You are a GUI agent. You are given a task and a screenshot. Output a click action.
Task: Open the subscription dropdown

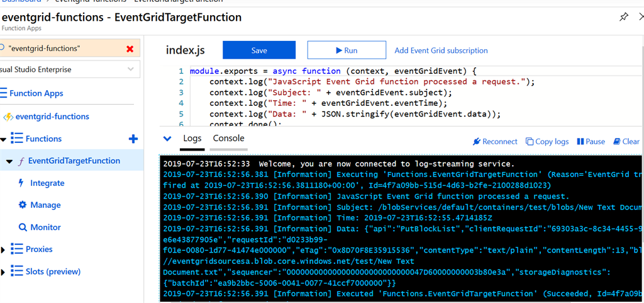click(130, 69)
